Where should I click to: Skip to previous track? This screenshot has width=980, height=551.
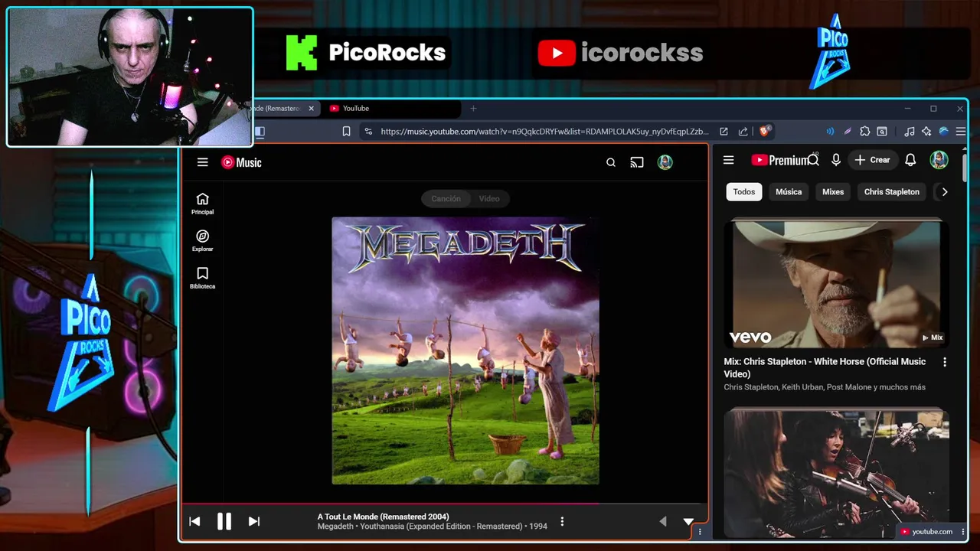[194, 521]
